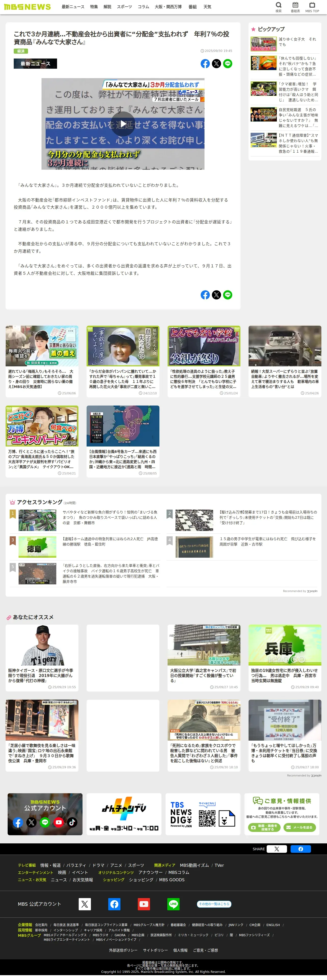Share on X above the article video
Screen dimensions: 327x980
216,64
